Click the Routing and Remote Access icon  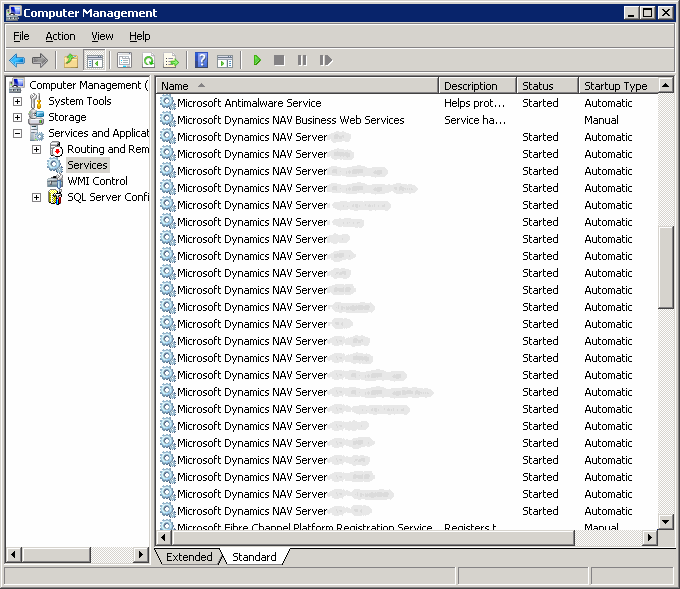coord(56,149)
